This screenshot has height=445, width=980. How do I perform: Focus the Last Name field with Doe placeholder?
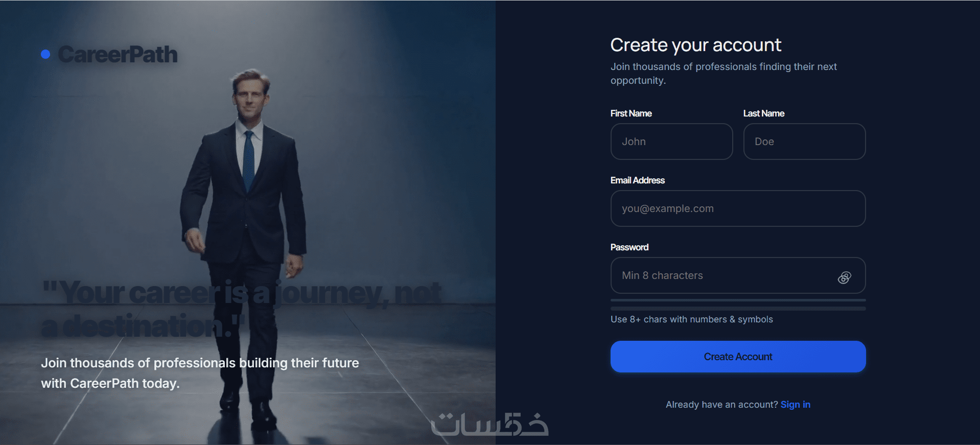(804, 142)
